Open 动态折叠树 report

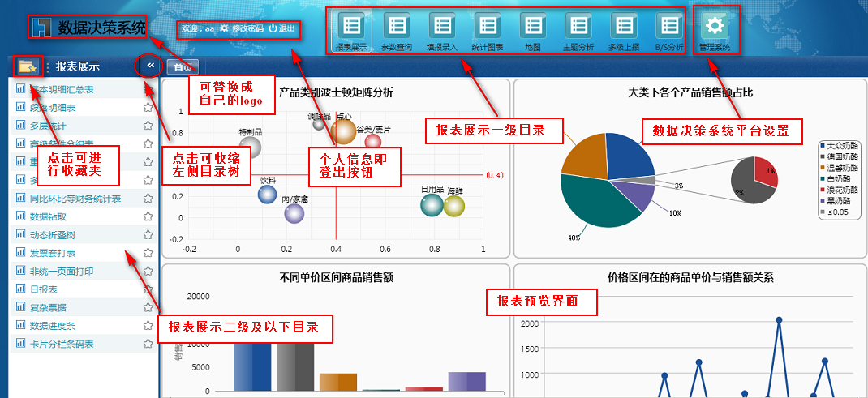53,235
